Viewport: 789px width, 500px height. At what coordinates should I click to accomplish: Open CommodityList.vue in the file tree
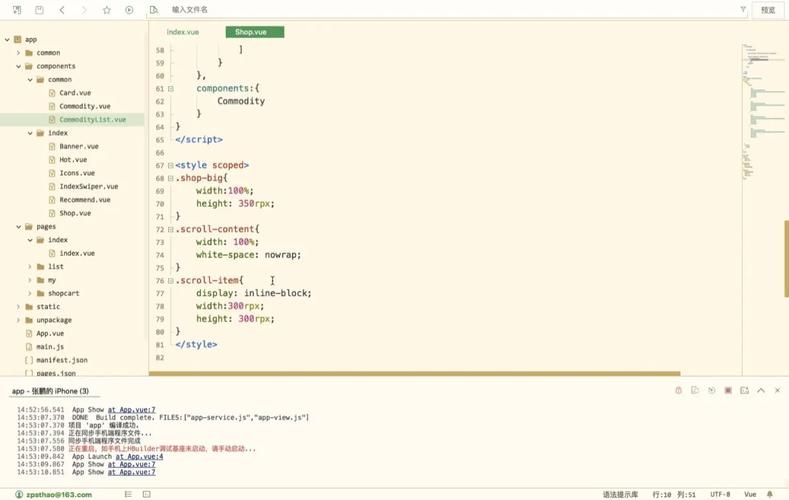pyautogui.click(x=93, y=119)
